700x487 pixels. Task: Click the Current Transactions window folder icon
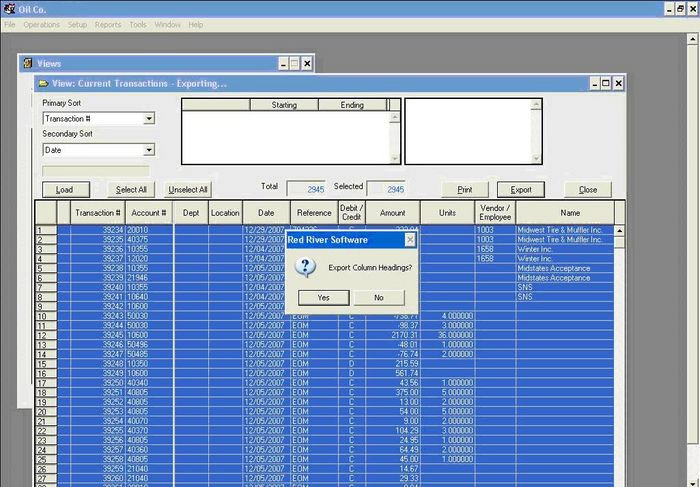click(43, 83)
